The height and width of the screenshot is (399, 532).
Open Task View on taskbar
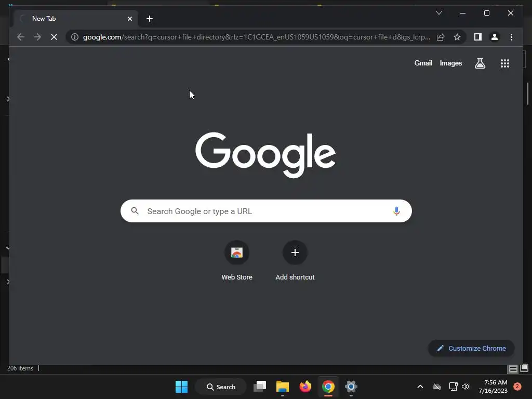point(260,387)
